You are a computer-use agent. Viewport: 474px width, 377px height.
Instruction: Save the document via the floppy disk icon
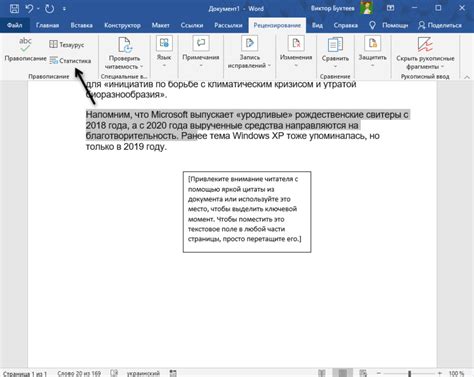pos(14,8)
